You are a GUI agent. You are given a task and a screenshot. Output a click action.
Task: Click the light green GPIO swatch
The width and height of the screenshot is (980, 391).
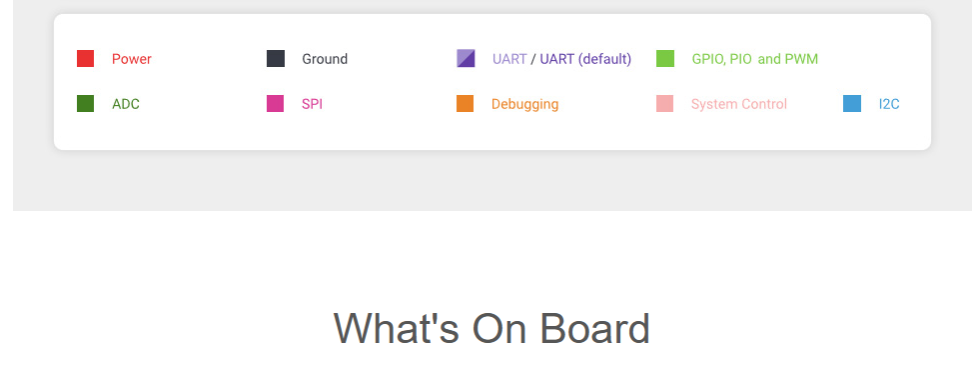pos(665,59)
